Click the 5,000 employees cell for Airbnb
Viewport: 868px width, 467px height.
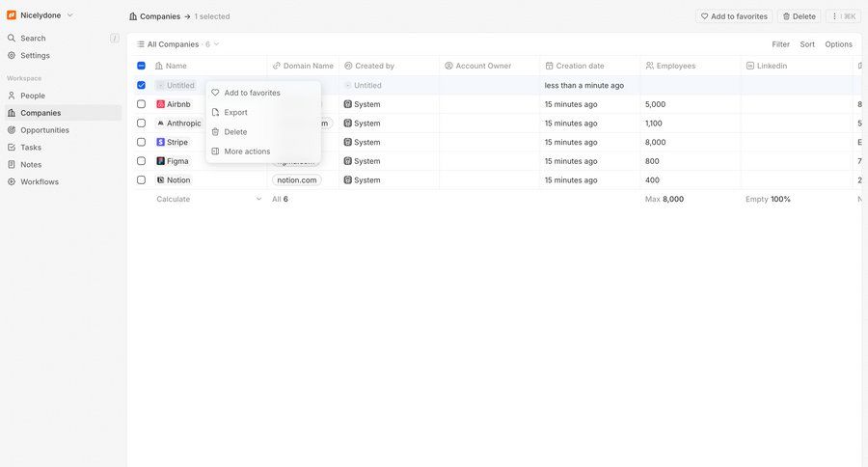[x=691, y=104]
